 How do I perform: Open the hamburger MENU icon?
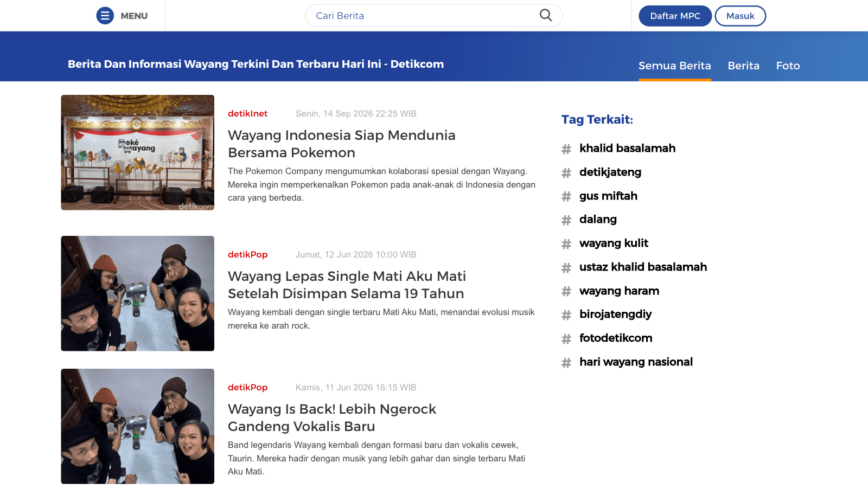(105, 16)
